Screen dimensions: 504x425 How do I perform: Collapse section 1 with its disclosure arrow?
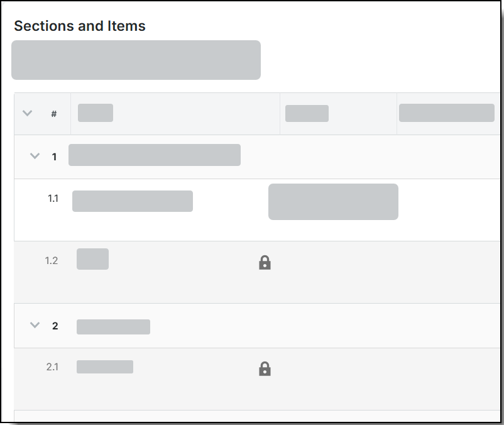tap(35, 156)
